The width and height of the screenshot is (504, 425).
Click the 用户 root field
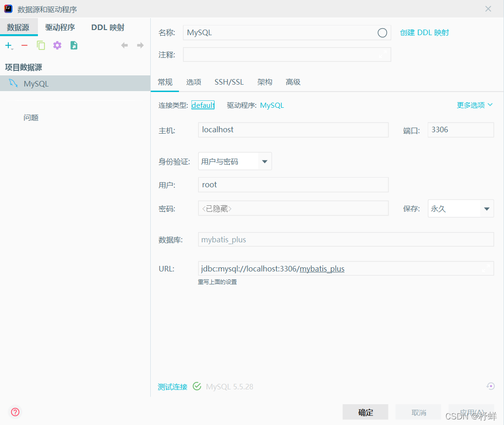click(x=293, y=185)
